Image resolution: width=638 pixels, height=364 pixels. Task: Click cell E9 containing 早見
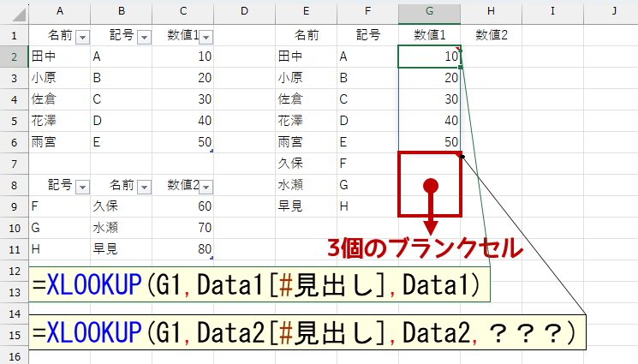point(306,206)
